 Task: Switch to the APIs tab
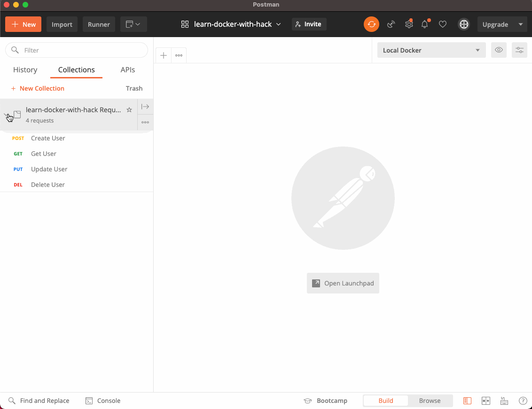tap(127, 70)
